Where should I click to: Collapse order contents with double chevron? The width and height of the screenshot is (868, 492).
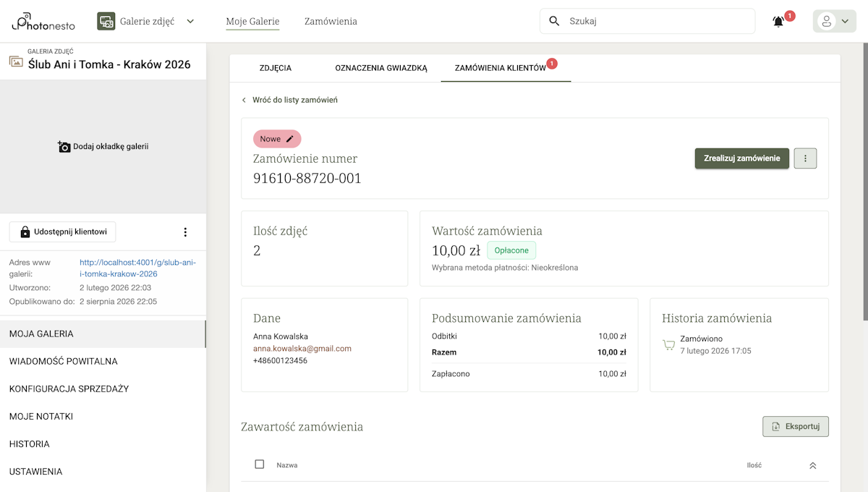[x=812, y=465]
